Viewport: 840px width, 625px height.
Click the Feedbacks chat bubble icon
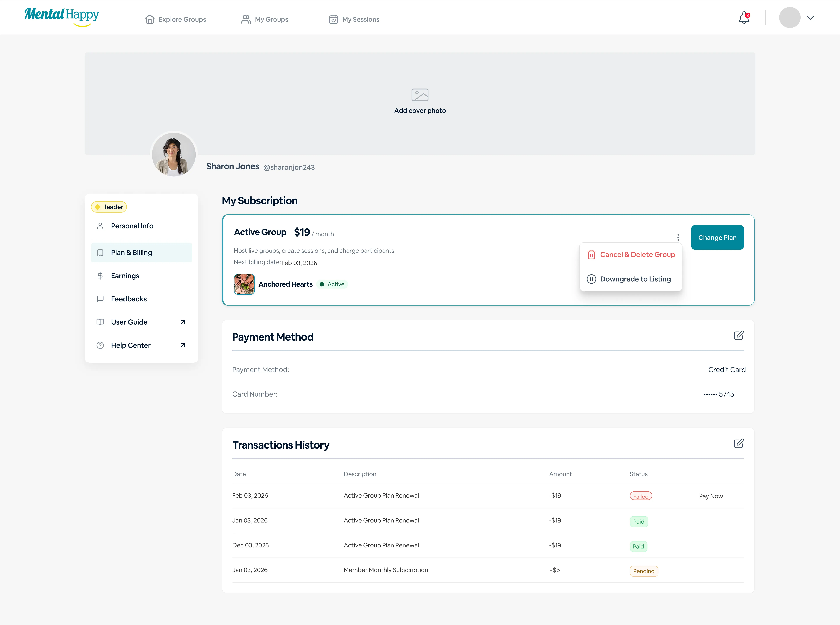100,299
